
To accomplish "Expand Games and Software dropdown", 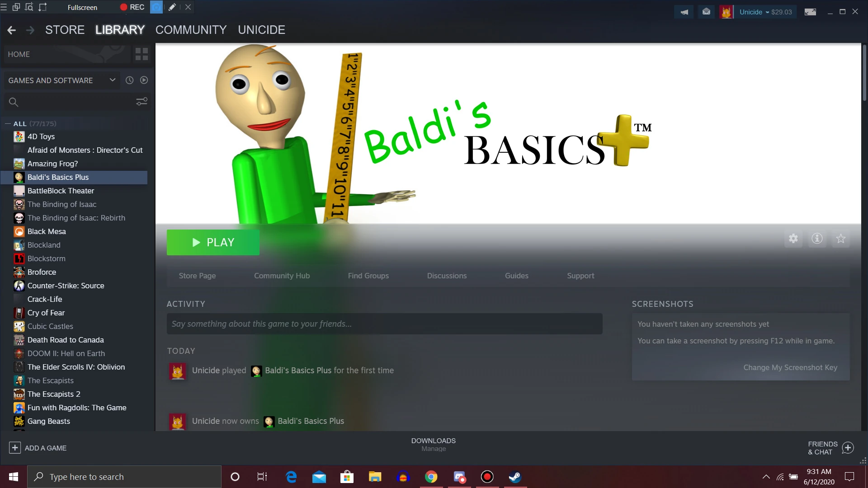I will tap(112, 80).
